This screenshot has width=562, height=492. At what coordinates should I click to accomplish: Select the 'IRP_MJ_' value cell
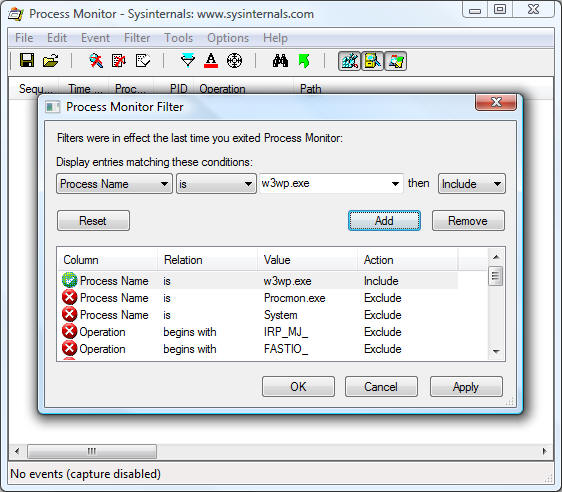(286, 332)
